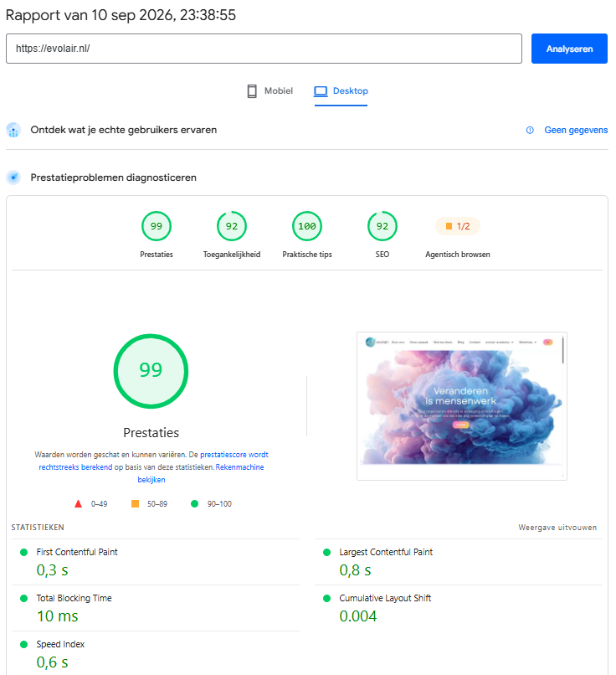
Task: Click the Prestaties label under first gauge
Action: click(x=157, y=255)
